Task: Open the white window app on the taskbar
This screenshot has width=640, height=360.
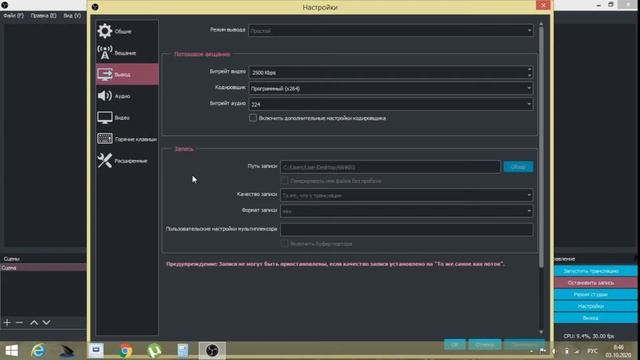Action: [96, 350]
